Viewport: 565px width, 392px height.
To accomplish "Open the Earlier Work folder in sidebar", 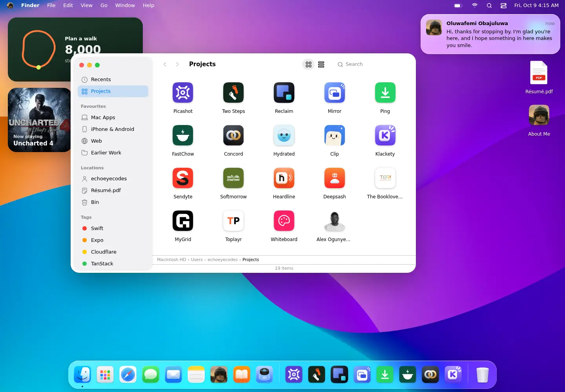I will pyautogui.click(x=113, y=153).
